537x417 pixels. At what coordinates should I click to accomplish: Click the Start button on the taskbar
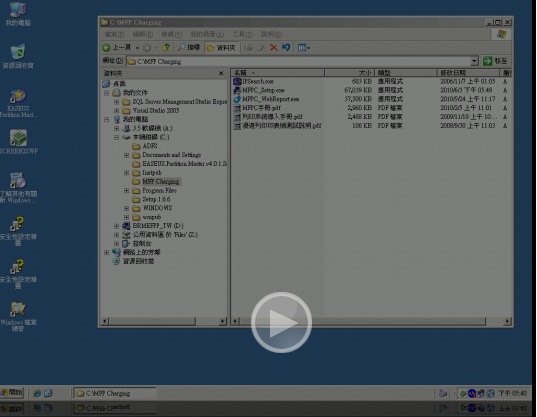12,392
